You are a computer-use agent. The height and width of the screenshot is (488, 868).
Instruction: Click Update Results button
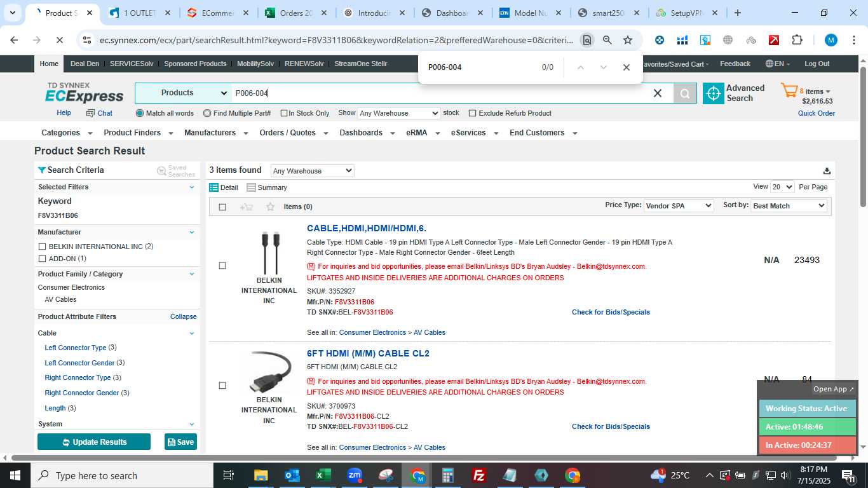coord(94,442)
